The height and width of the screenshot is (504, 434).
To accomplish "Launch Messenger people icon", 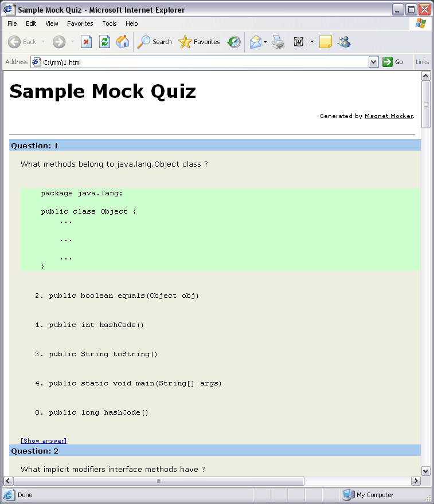I will click(344, 42).
